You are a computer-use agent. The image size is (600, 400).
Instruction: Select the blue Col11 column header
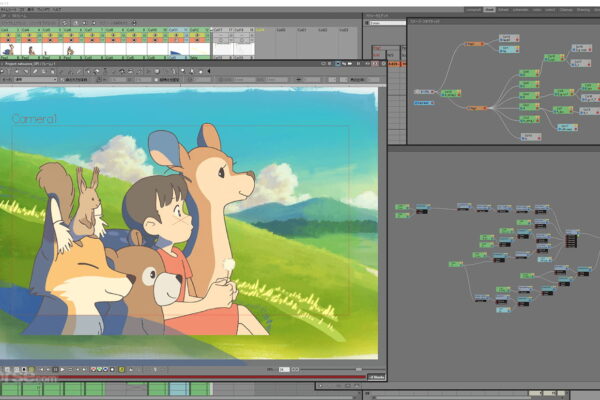178,29
